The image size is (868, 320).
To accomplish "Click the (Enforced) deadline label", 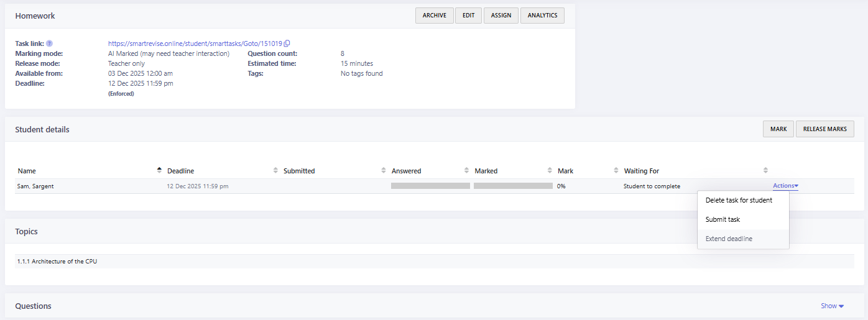I will click(121, 94).
